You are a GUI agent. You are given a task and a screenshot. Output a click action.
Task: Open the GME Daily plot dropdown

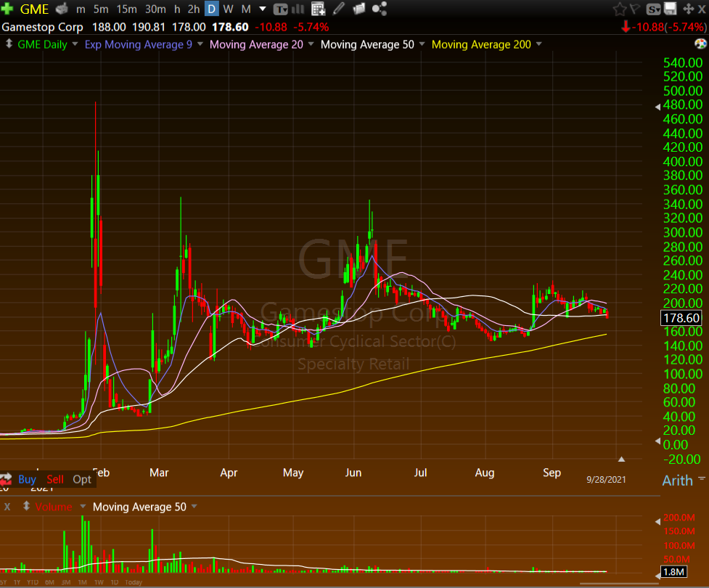point(75,44)
